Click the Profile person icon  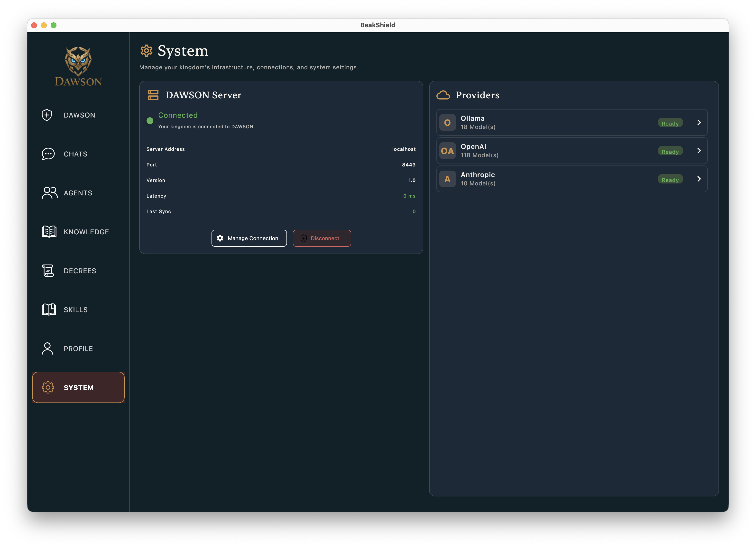[47, 349]
